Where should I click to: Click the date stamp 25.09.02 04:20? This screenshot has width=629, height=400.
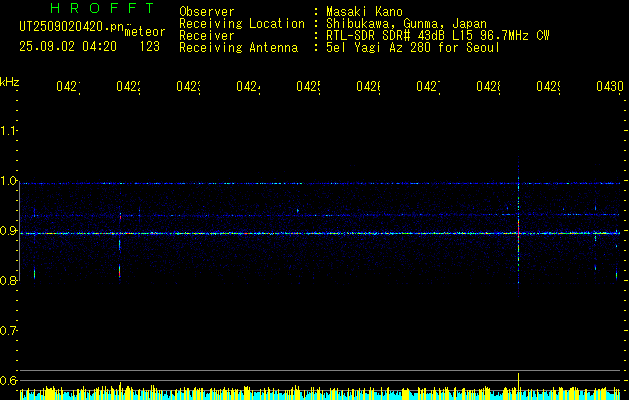(x=68, y=47)
